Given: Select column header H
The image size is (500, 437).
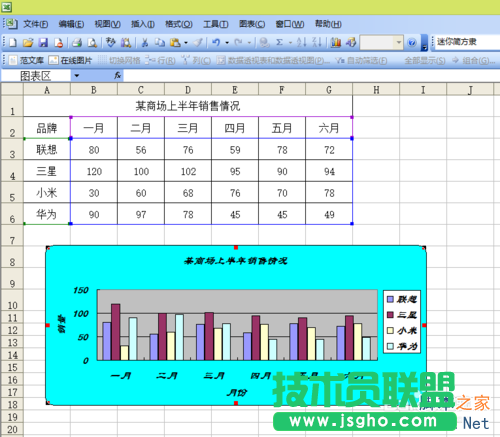Looking at the screenshot, I should tap(376, 89).
